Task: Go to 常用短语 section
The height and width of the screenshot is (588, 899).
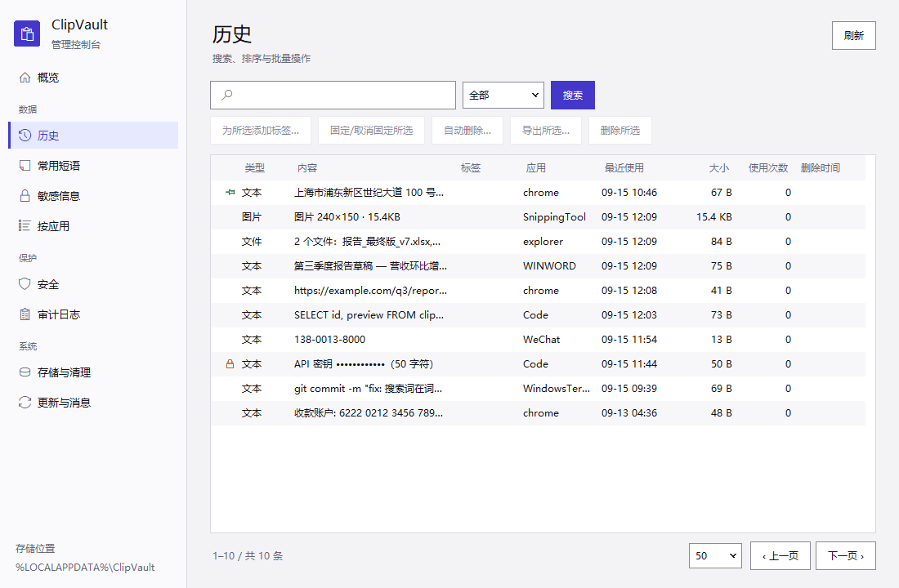Action: click(x=93, y=166)
